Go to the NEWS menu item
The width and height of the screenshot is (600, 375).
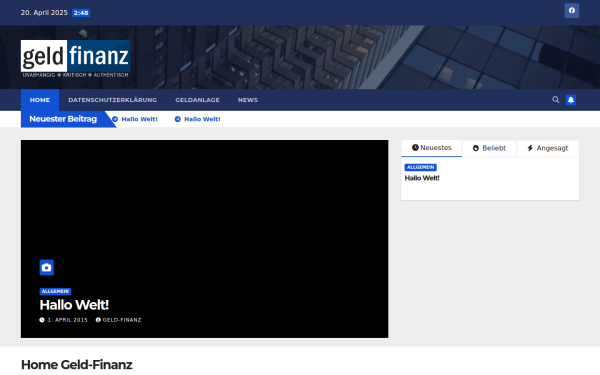click(x=248, y=100)
